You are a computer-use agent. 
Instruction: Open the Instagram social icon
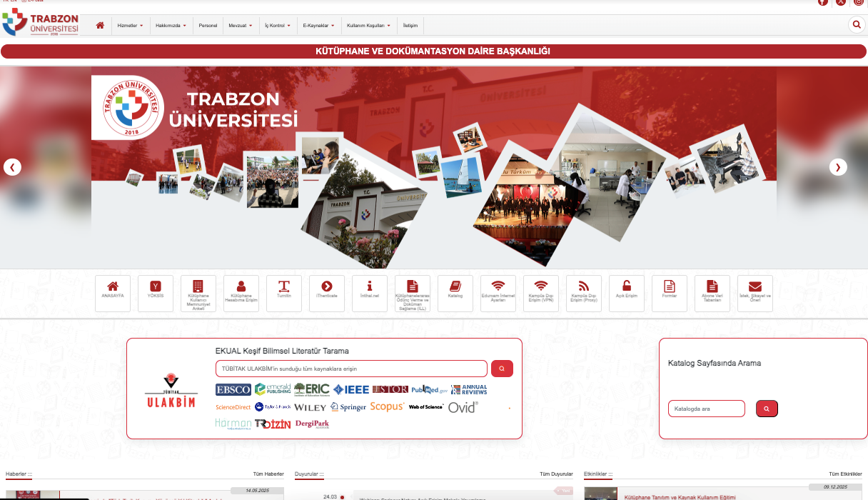pos(859,2)
